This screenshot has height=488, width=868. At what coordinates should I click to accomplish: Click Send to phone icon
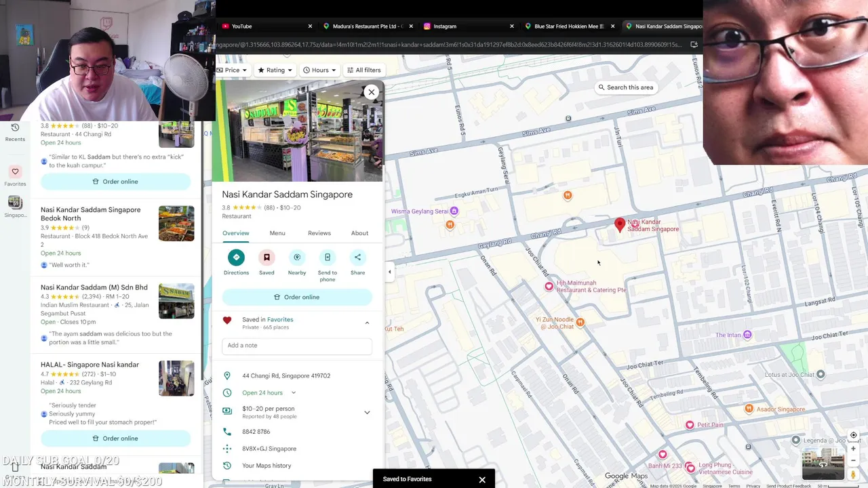click(328, 257)
